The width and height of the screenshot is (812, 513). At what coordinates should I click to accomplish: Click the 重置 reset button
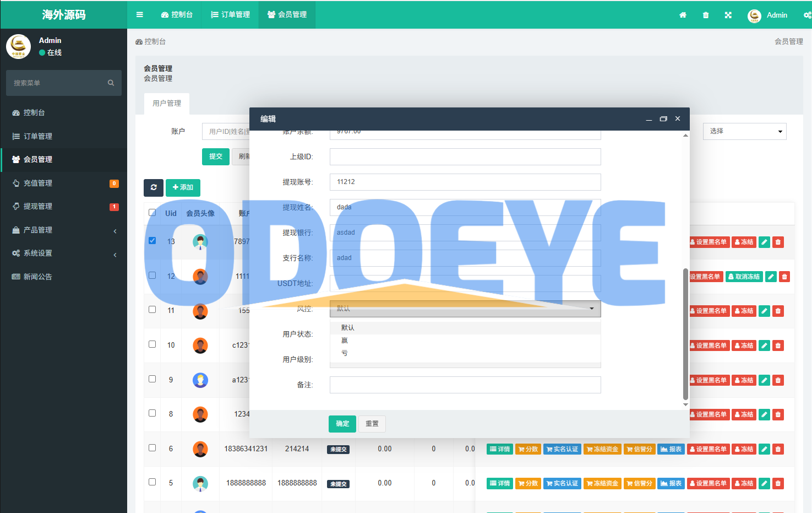click(x=372, y=424)
